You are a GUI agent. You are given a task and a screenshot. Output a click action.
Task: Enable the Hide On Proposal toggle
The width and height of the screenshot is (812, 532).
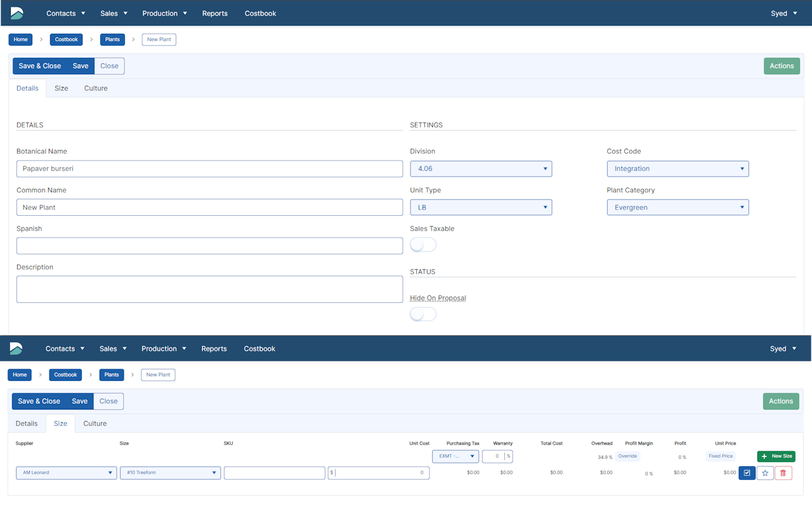pyautogui.click(x=423, y=314)
